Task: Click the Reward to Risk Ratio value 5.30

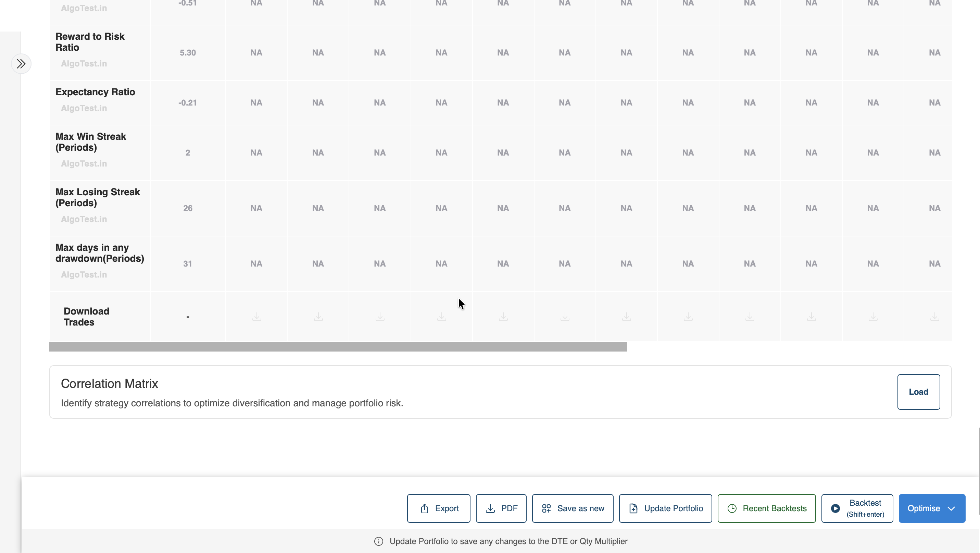Action: (188, 52)
